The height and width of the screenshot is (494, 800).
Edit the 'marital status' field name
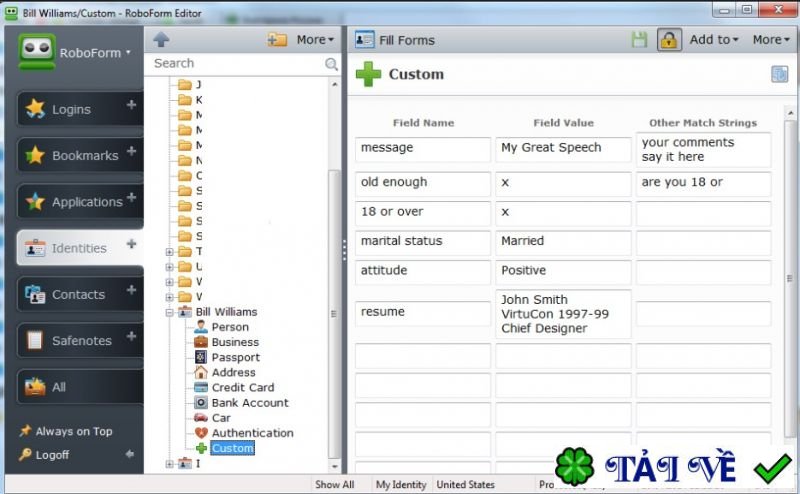point(423,243)
